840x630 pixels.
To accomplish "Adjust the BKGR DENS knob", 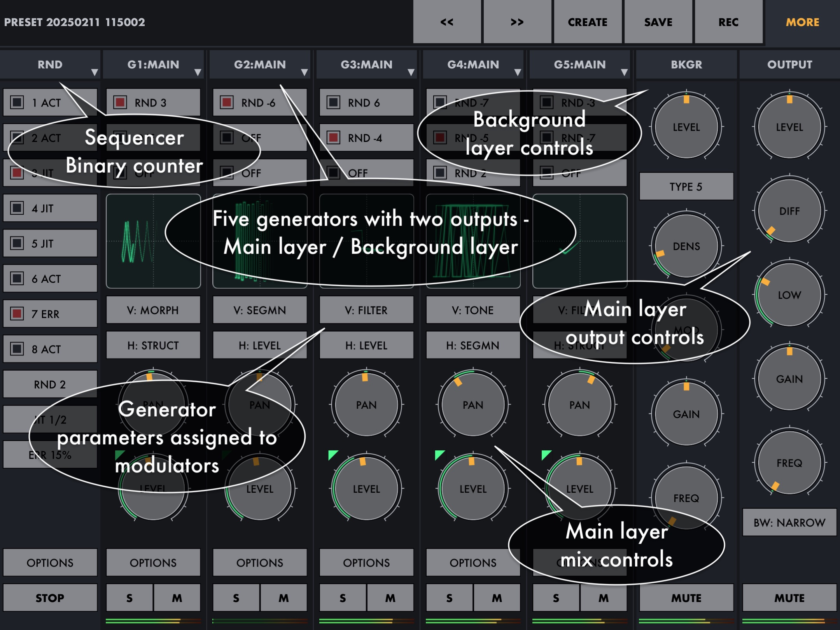I will coord(686,246).
